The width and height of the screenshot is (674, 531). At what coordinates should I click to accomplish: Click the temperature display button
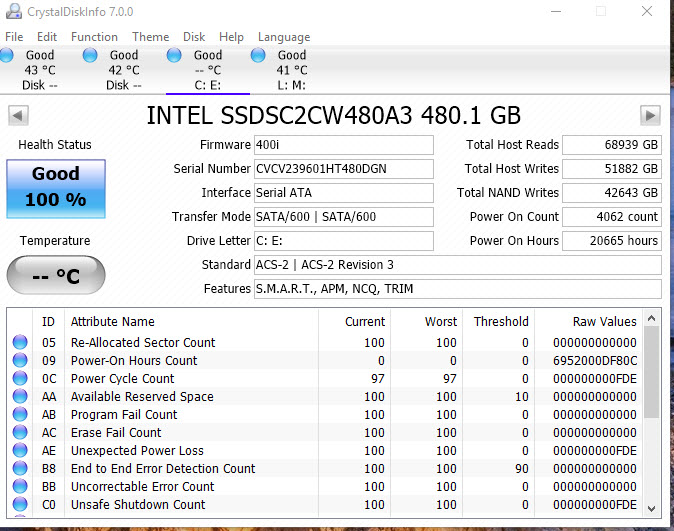point(55,275)
